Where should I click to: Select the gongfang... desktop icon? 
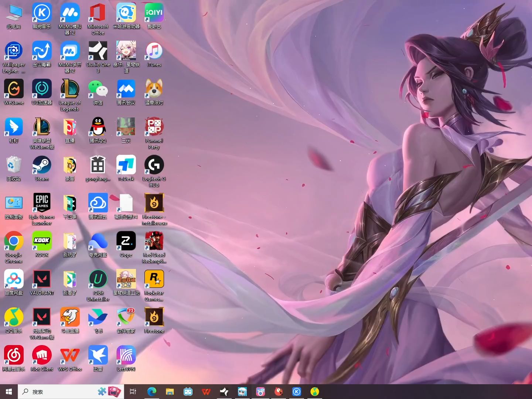tap(98, 168)
